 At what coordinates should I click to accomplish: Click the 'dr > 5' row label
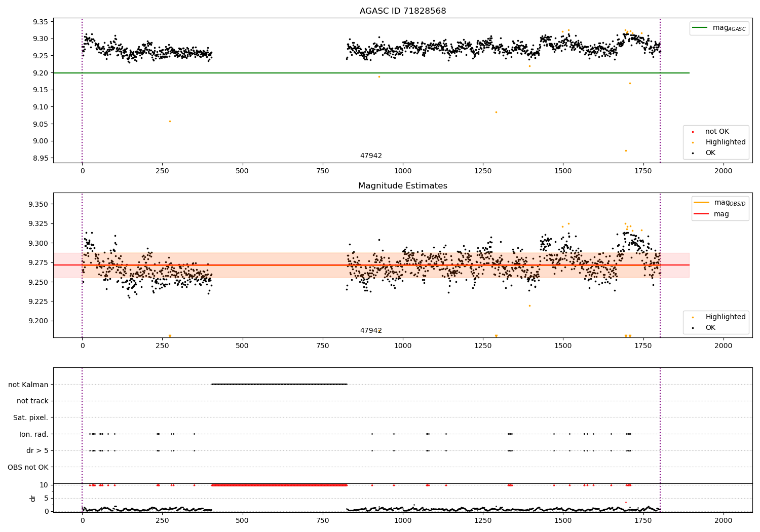(x=37, y=450)
